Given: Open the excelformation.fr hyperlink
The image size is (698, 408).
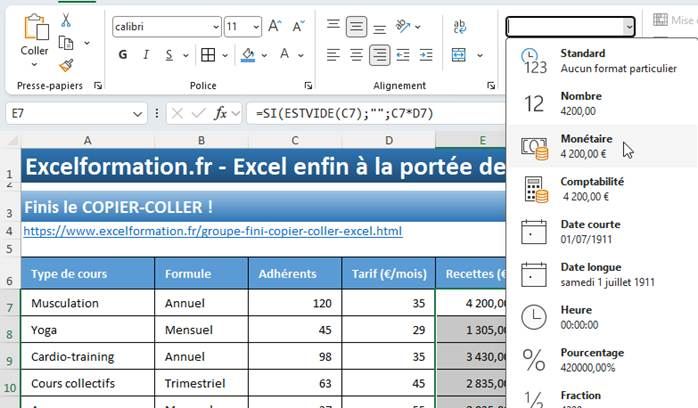Looking at the screenshot, I should [x=213, y=231].
